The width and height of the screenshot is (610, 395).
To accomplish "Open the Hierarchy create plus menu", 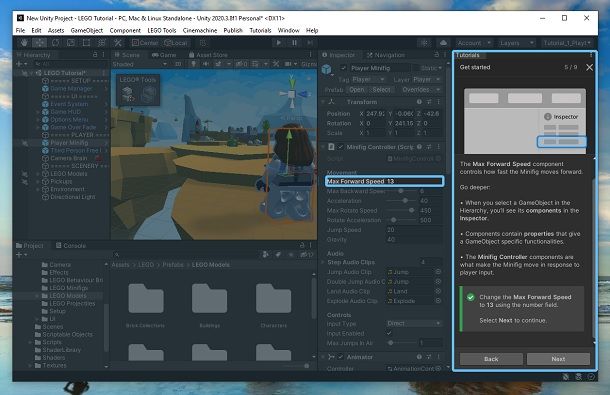I will (21, 64).
